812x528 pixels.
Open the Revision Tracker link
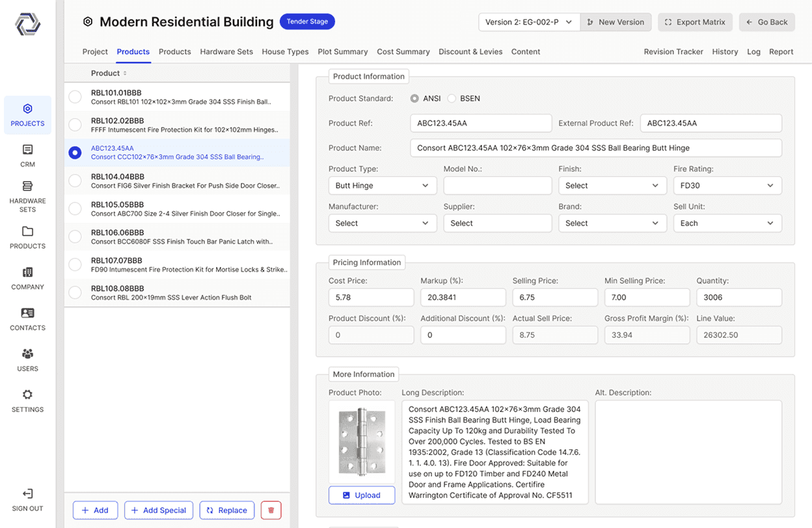coord(673,51)
